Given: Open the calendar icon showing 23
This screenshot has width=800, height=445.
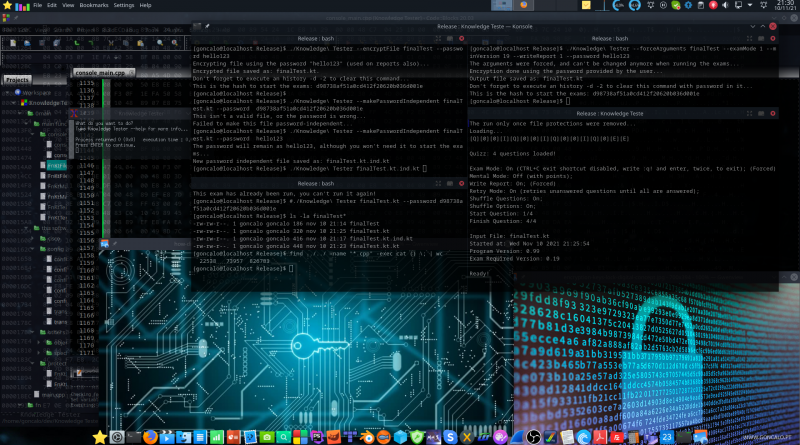Looking at the screenshot, I should pyautogui.click(x=667, y=437).
